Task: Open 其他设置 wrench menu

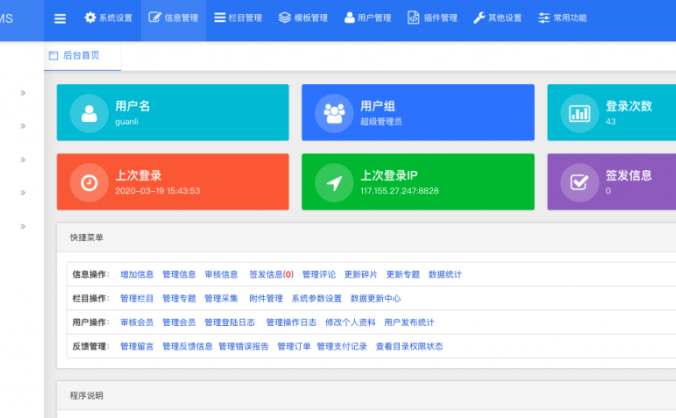Action: click(498, 18)
